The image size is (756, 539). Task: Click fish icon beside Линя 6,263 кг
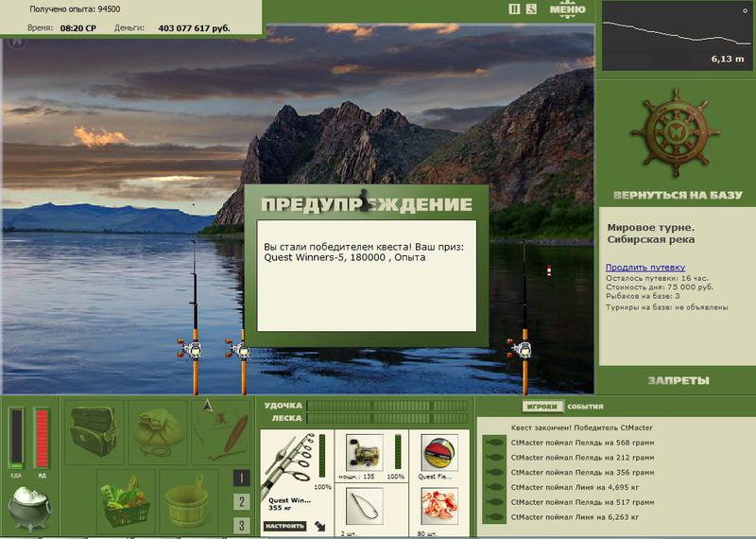[x=494, y=517]
